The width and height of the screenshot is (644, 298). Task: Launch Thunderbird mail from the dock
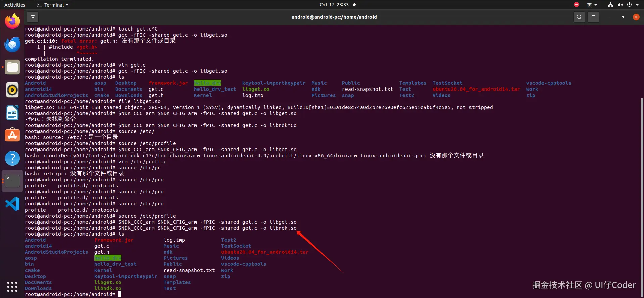pyautogui.click(x=12, y=44)
